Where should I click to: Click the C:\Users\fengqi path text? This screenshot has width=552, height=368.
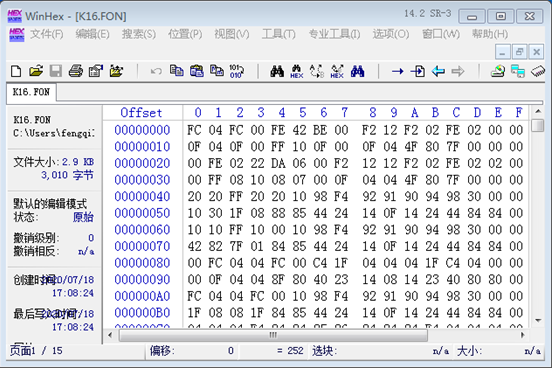point(54,133)
